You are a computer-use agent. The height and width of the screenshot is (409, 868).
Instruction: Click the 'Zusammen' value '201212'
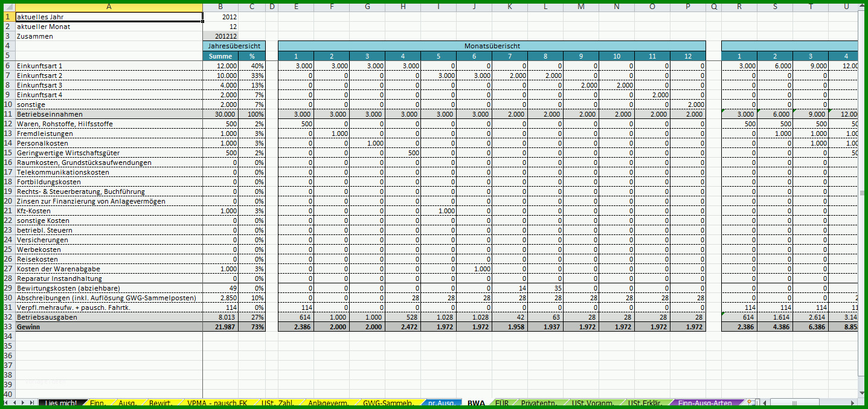[220, 36]
